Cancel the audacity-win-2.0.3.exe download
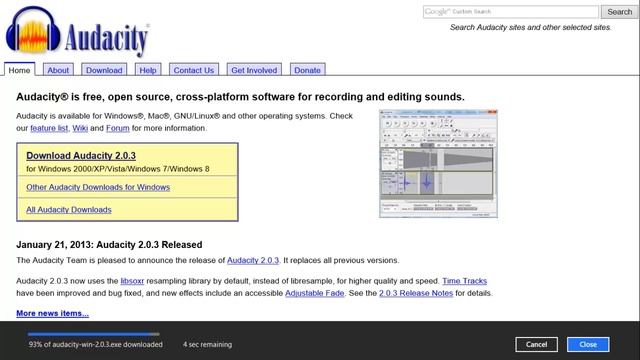 point(536,344)
